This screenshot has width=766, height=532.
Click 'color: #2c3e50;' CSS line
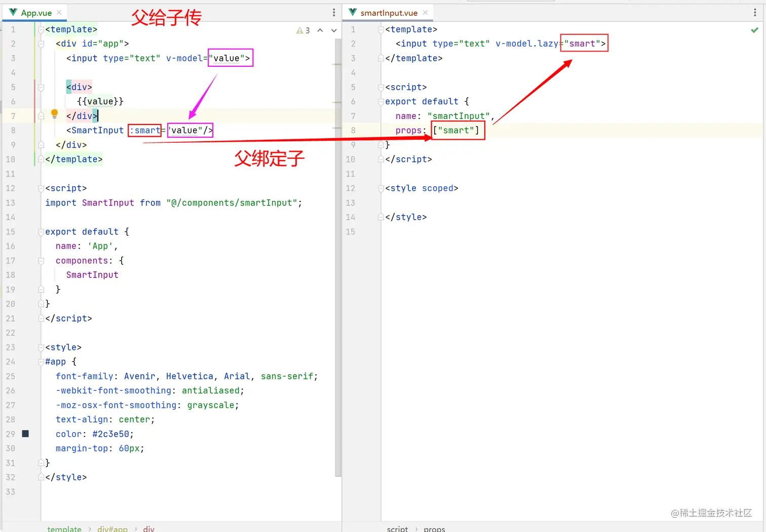pos(95,434)
